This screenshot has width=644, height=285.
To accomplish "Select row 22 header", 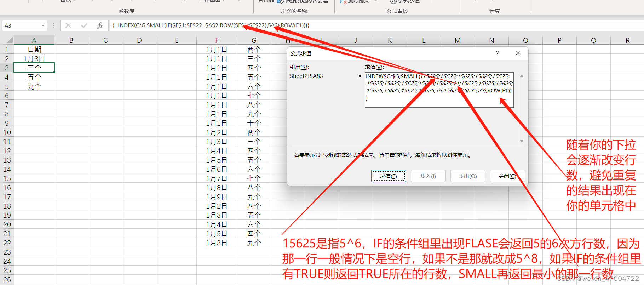I will [x=7, y=243].
